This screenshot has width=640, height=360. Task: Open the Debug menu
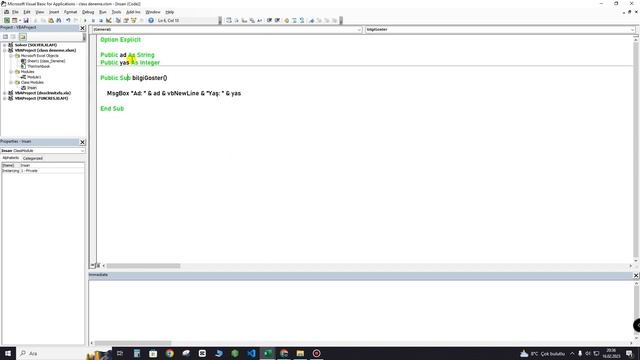[x=88, y=12]
